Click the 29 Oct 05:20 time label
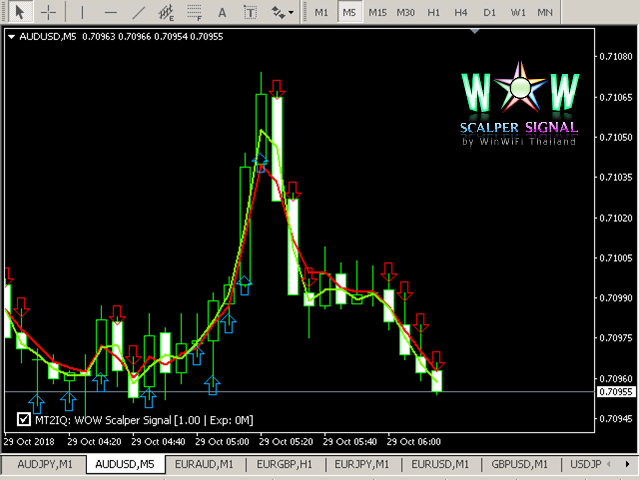This screenshot has width=640, height=480. coord(286,442)
